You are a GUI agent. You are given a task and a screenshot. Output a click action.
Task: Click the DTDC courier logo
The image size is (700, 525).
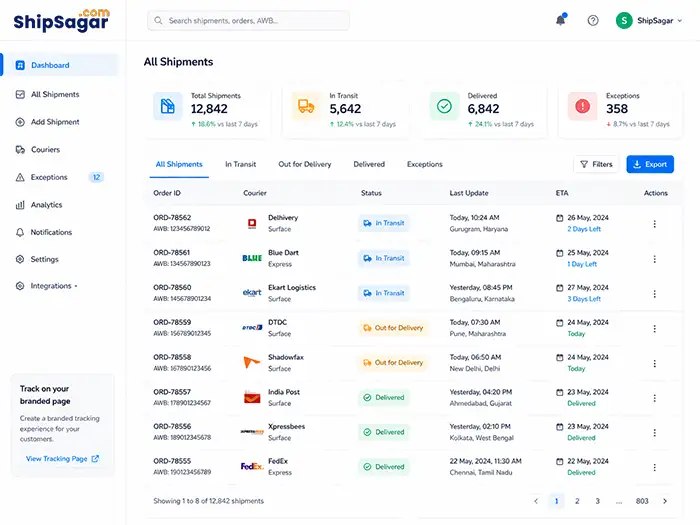(252, 328)
